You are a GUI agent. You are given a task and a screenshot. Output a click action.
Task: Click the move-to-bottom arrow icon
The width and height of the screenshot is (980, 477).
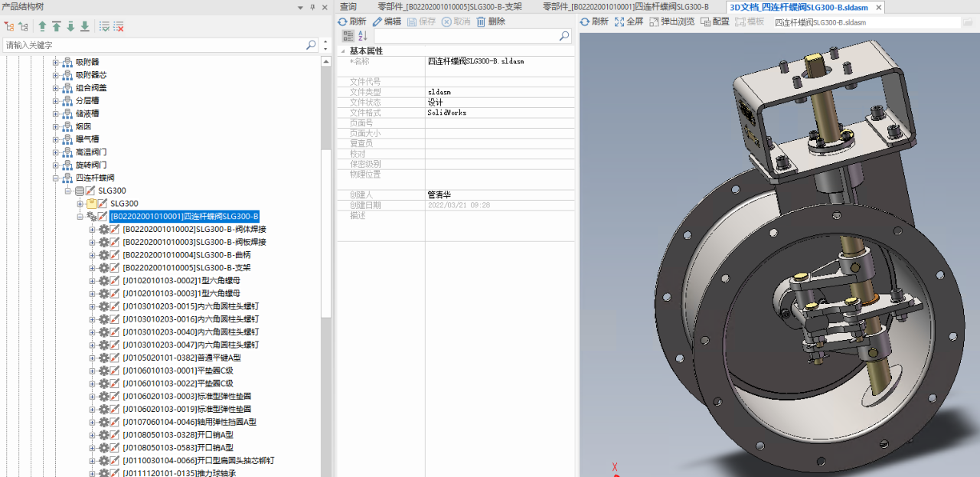(84, 27)
